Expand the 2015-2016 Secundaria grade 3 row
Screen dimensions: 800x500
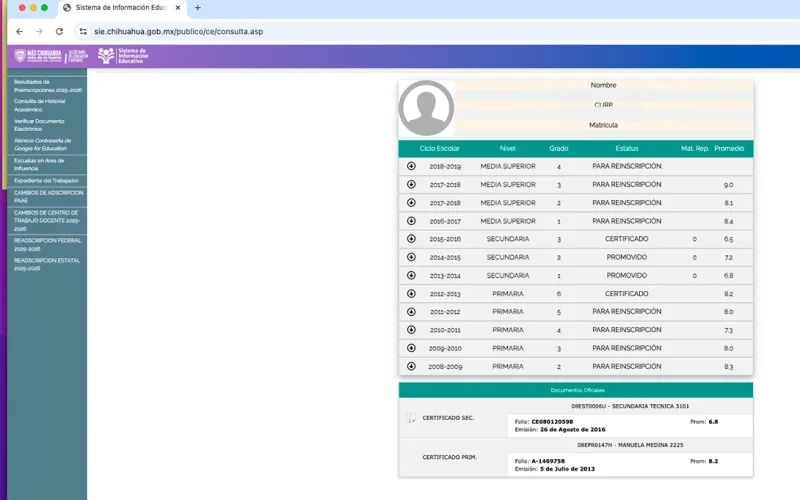[x=411, y=239]
